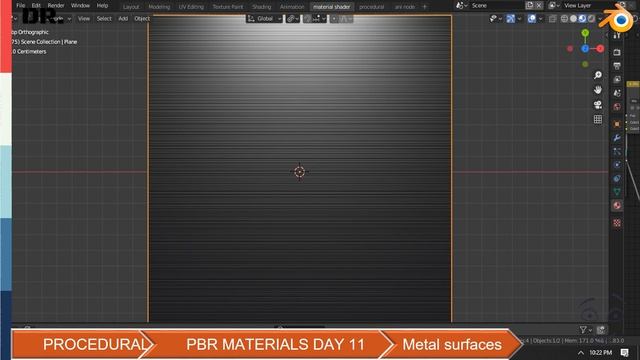
Task: Add a new workspace with plus button
Action: click(x=424, y=7)
